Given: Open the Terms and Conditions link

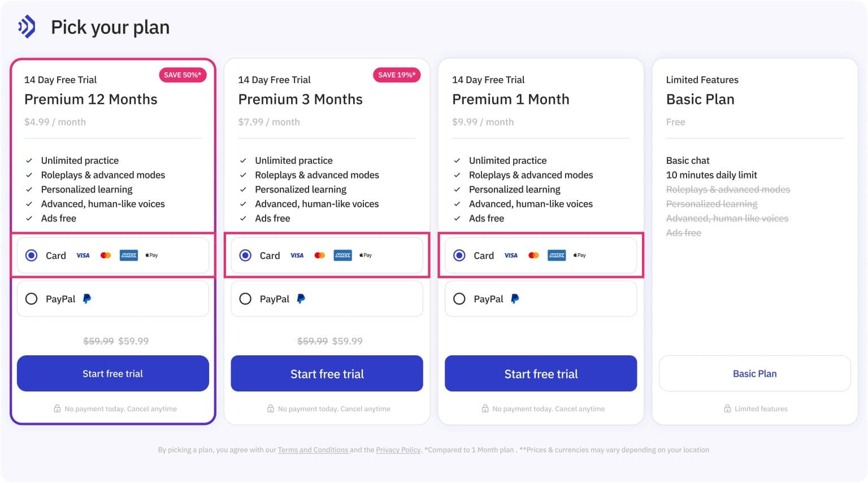Looking at the screenshot, I should (x=313, y=450).
